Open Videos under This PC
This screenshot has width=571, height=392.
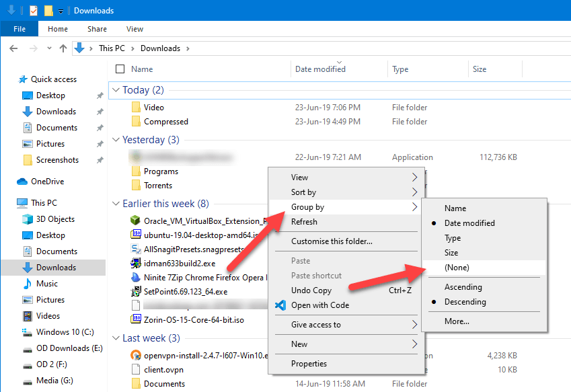click(x=48, y=316)
